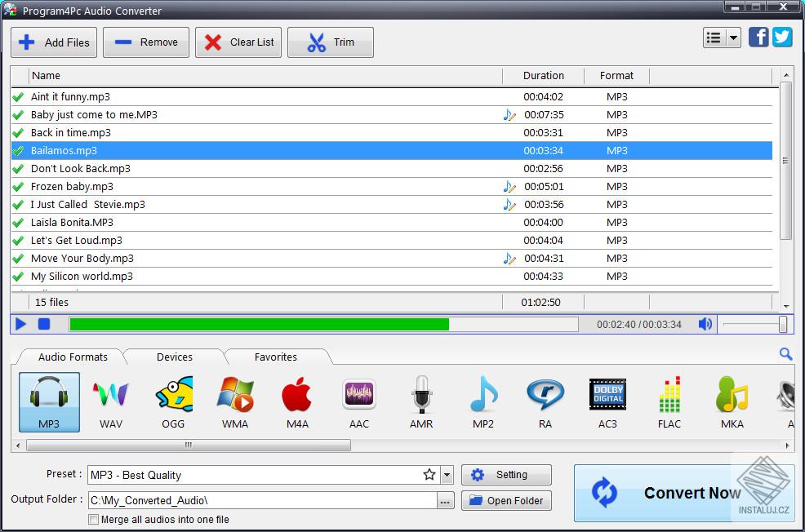Mute the playback volume speaker
The width and height of the screenshot is (805, 532).
[705, 324]
